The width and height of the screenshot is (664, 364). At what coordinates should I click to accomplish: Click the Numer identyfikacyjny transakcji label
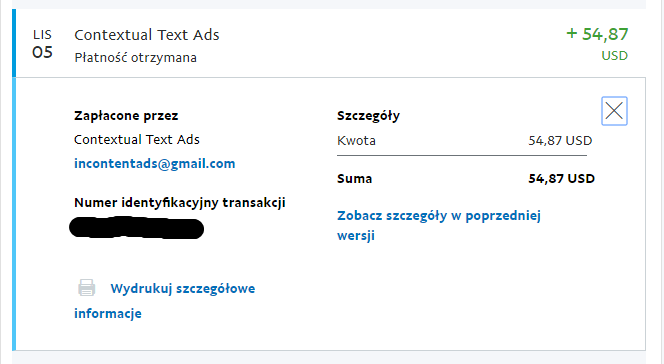pos(180,203)
